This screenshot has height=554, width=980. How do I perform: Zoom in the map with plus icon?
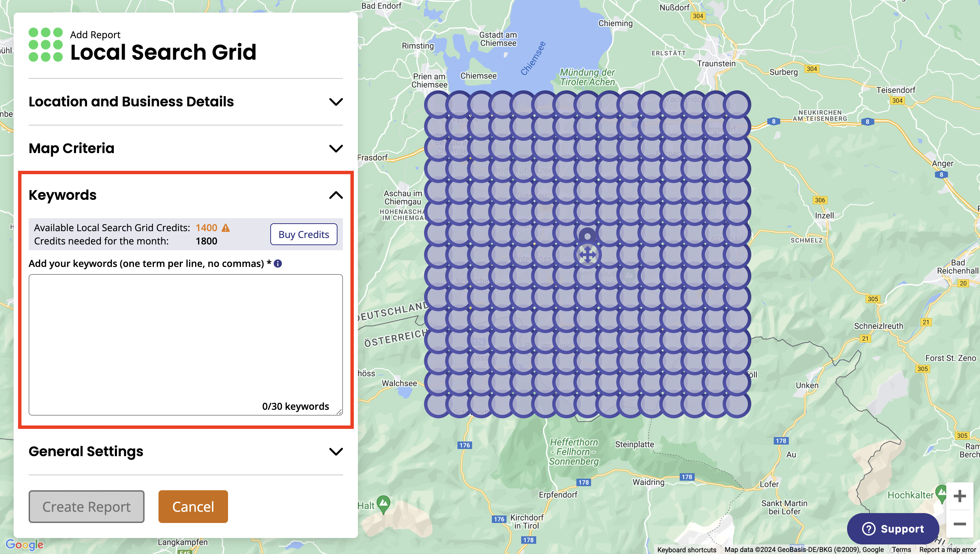point(960,496)
